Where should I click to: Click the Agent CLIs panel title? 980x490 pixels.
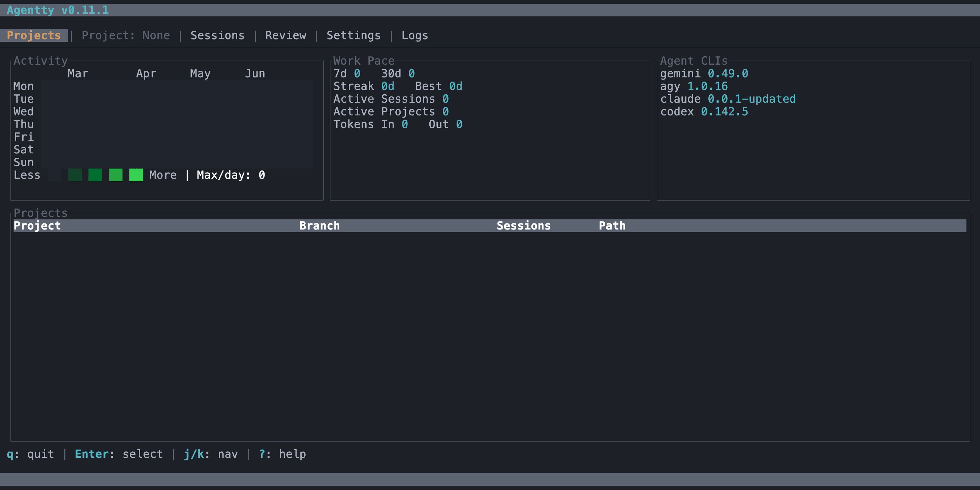pos(694,61)
